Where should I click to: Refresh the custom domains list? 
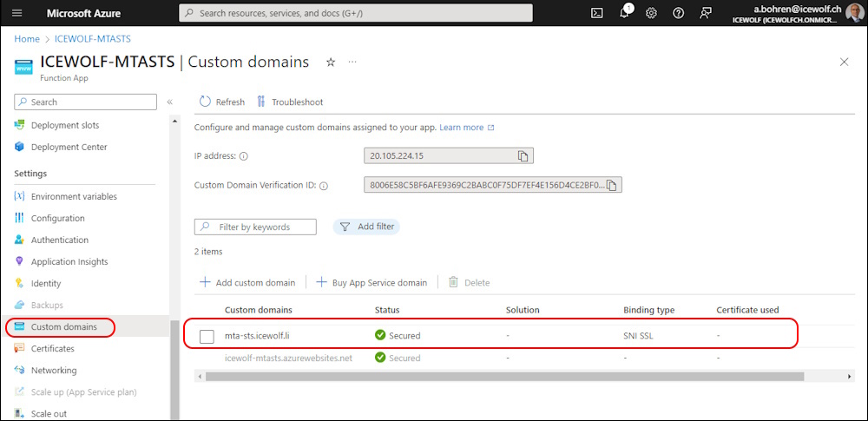[x=222, y=102]
